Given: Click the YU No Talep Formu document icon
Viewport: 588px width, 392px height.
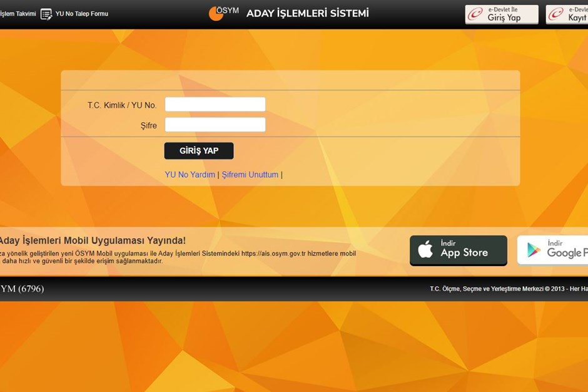Looking at the screenshot, I should coord(46,14).
